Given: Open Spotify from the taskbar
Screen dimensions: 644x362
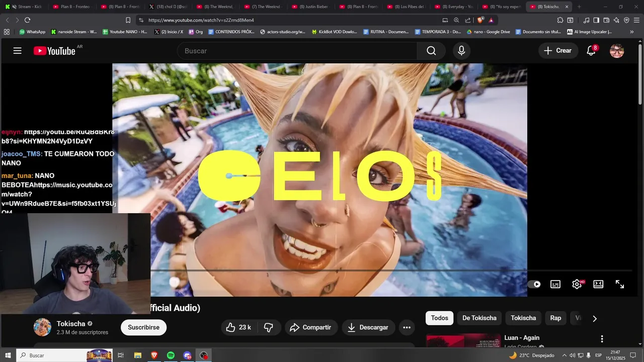Looking at the screenshot, I should pyautogui.click(x=171, y=355).
